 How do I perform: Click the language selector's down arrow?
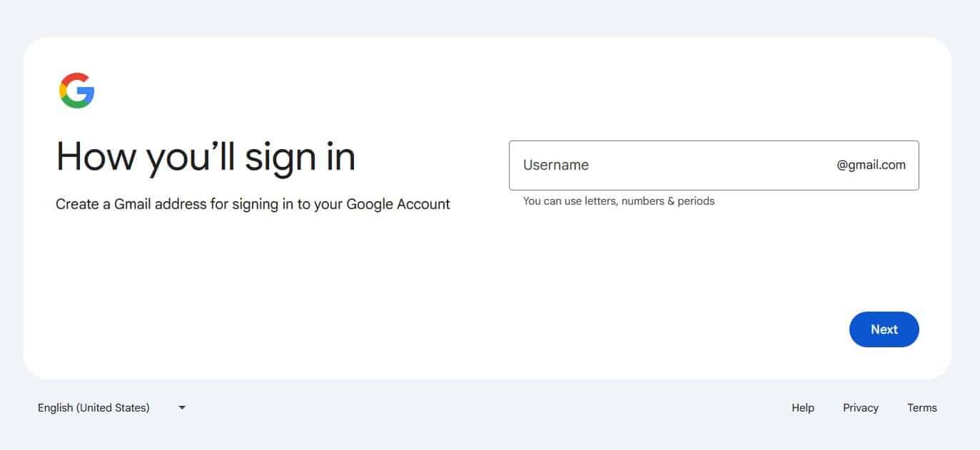click(x=182, y=408)
